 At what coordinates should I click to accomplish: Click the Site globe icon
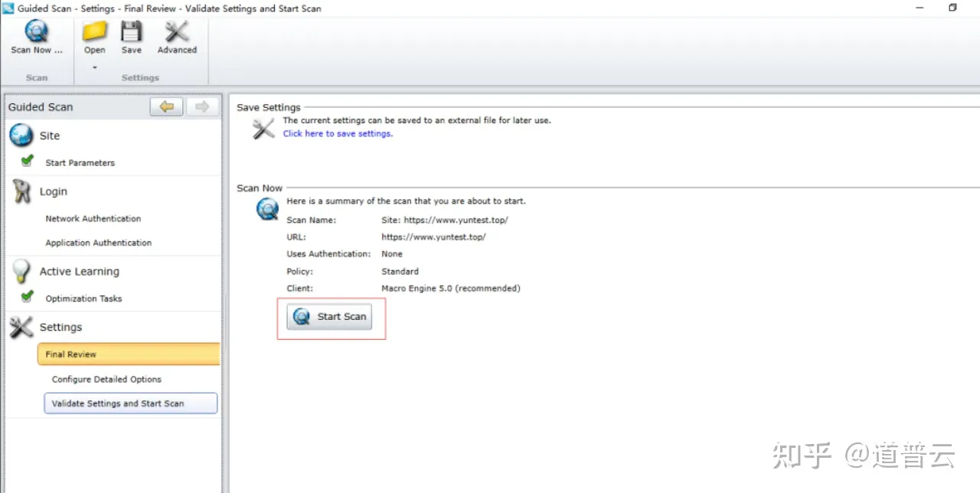tap(21, 135)
